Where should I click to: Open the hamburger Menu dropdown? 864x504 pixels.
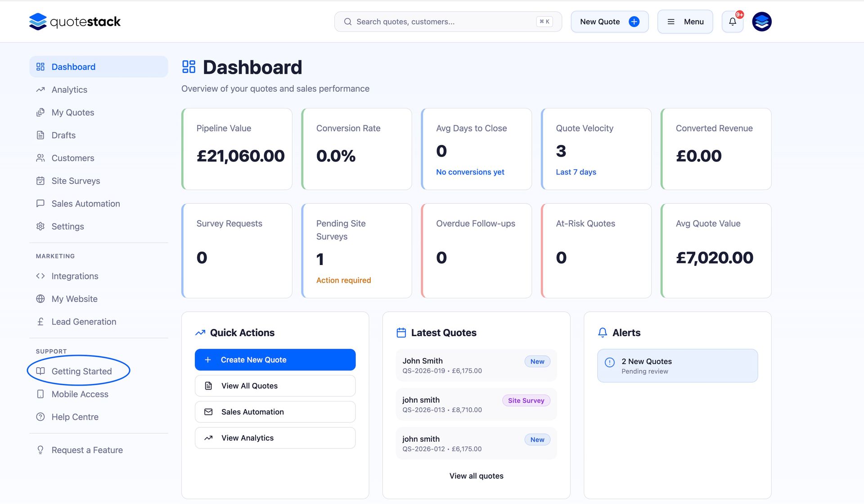(x=685, y=22)
